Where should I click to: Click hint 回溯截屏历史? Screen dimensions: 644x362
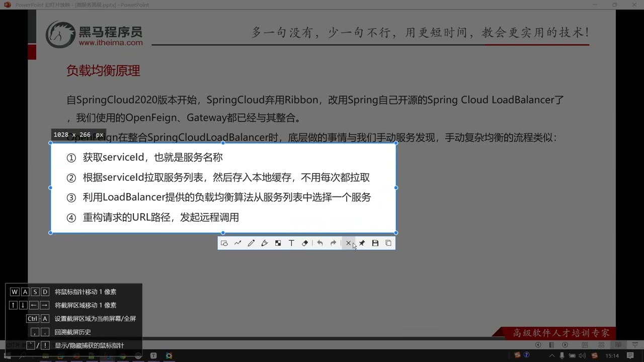click(x=73, y=332)
